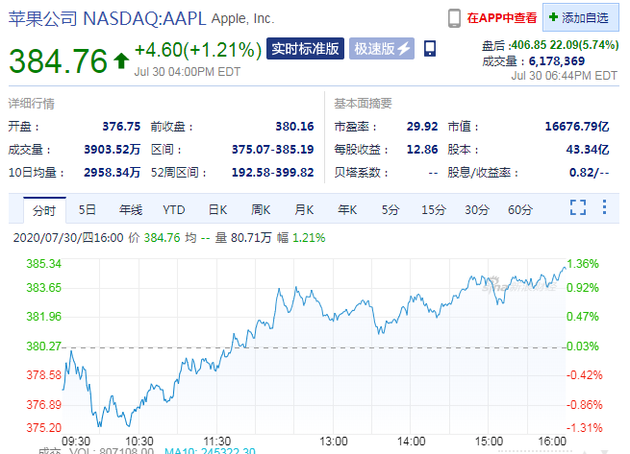The image size is (630, 454).
Task: Click the phone icon beside 在APP中查看
Action: coord(454,18)
